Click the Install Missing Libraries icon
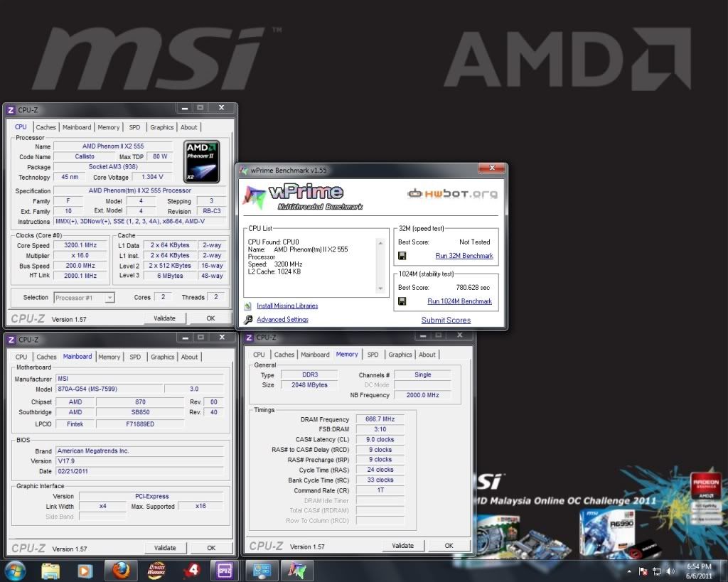 pyautogui.click(x=248, y=306)
